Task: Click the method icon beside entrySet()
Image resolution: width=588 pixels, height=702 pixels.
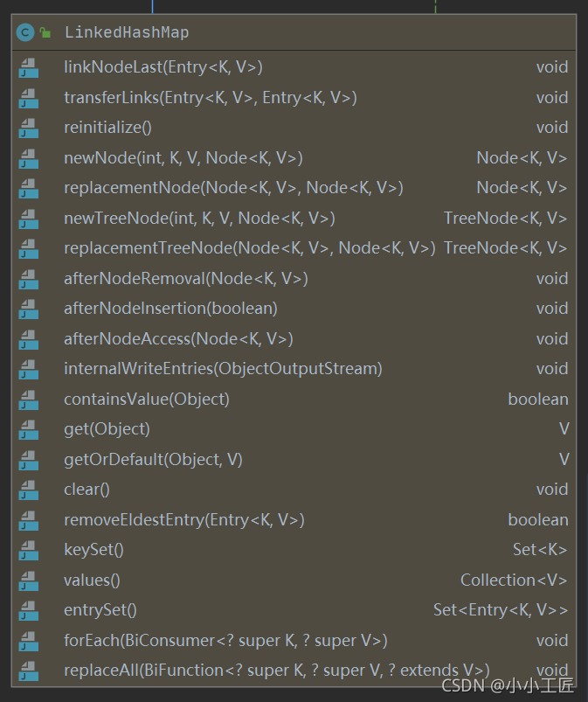Action: pos(29,611)
